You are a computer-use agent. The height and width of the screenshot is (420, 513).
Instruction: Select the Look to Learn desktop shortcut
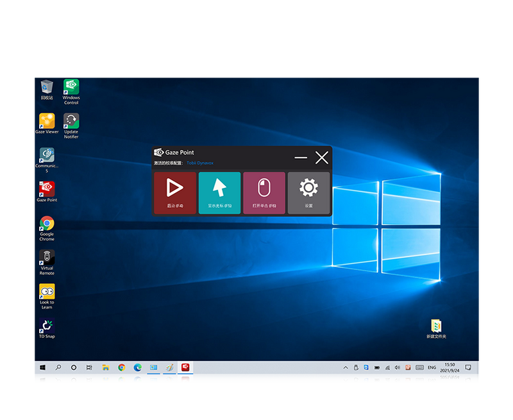(47, 297)
